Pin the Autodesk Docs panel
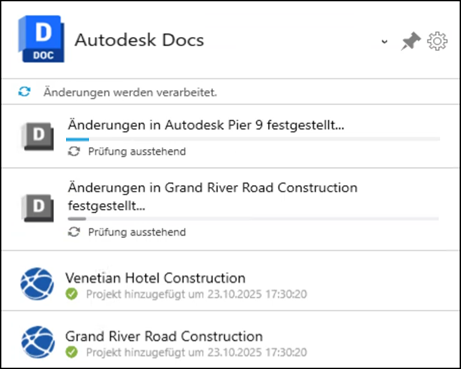The image size is (461, 369). (x=411, y=41)
